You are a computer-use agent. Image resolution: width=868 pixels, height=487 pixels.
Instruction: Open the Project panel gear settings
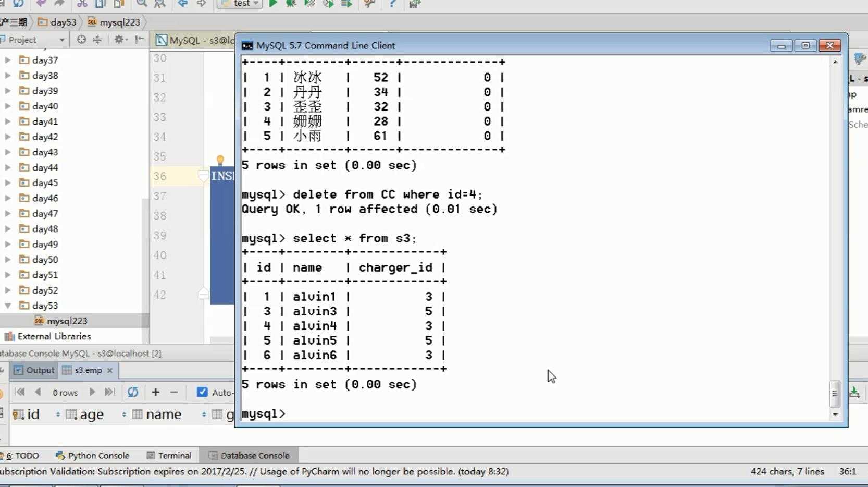[121, 40]
